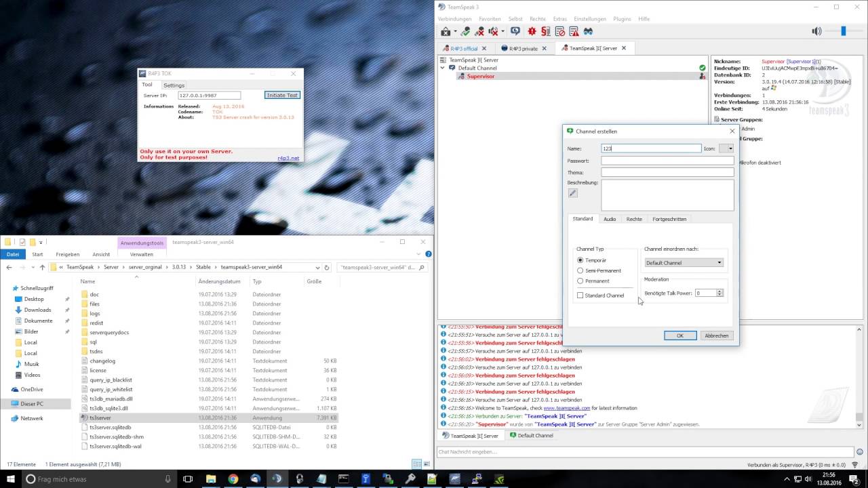Switch Explorer to details view icon
The height and width of the screenshot is (488, 868).
[x=417, y=464]
